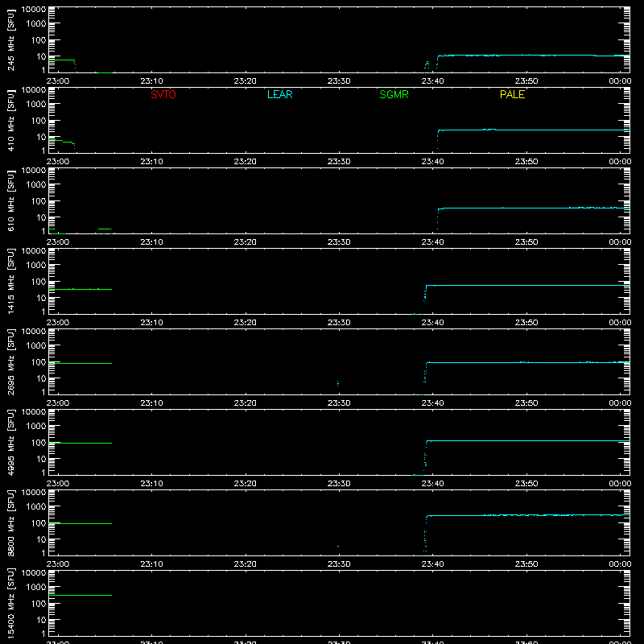Click the red SVTO legend label

163,94
